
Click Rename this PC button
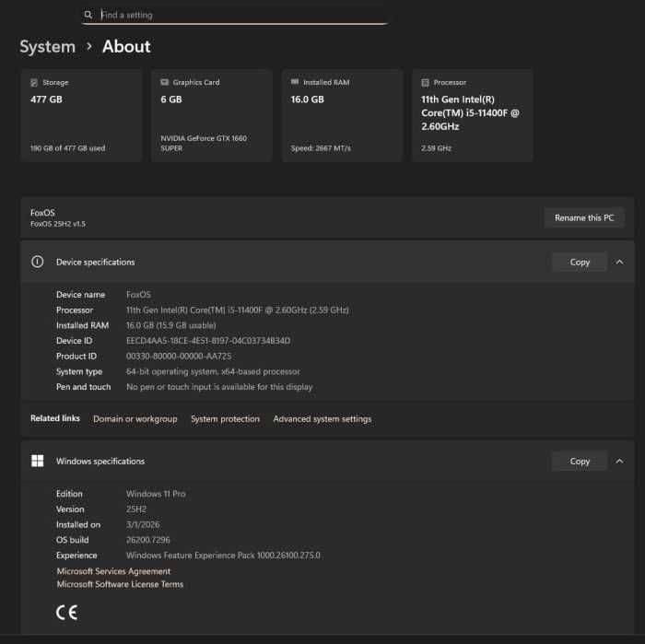(584, 217)
